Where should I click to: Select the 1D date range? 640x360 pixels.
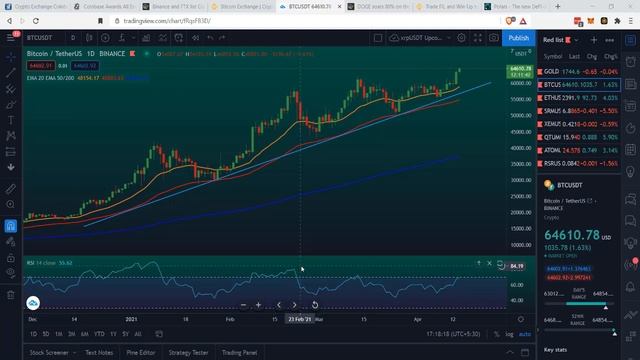click(33, 334)
